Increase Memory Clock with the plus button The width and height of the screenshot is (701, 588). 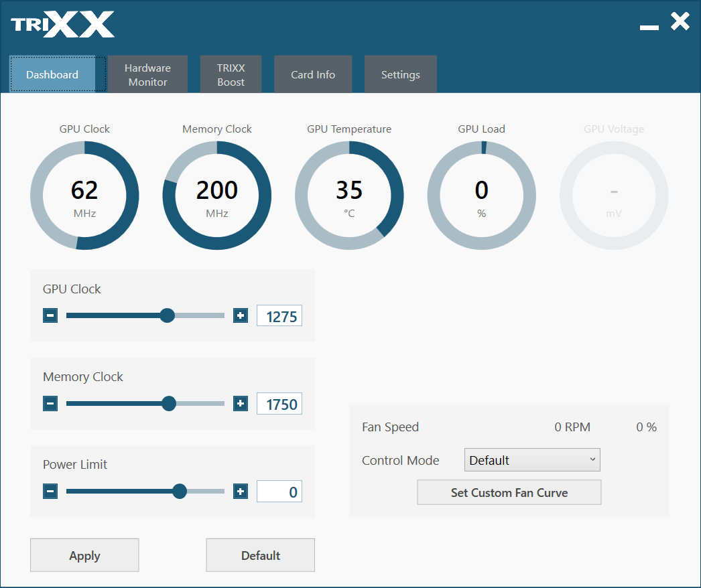[x=241, y=403]
